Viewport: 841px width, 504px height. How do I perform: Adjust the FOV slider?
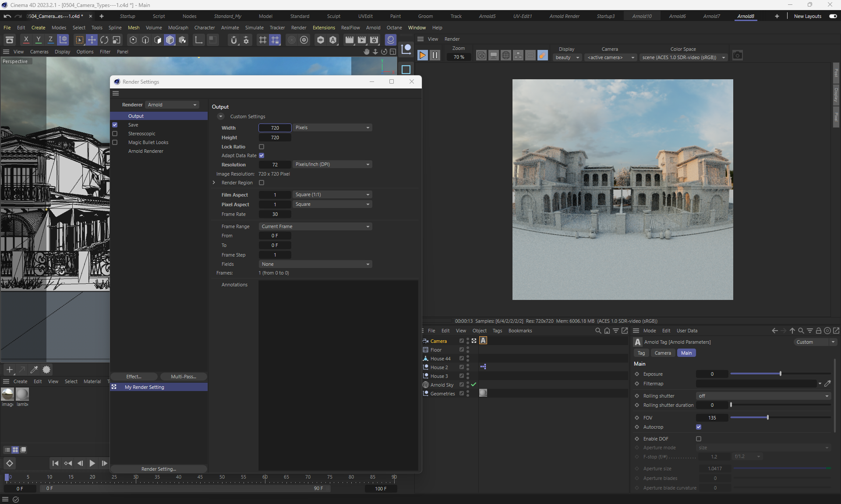pos(767,418)
